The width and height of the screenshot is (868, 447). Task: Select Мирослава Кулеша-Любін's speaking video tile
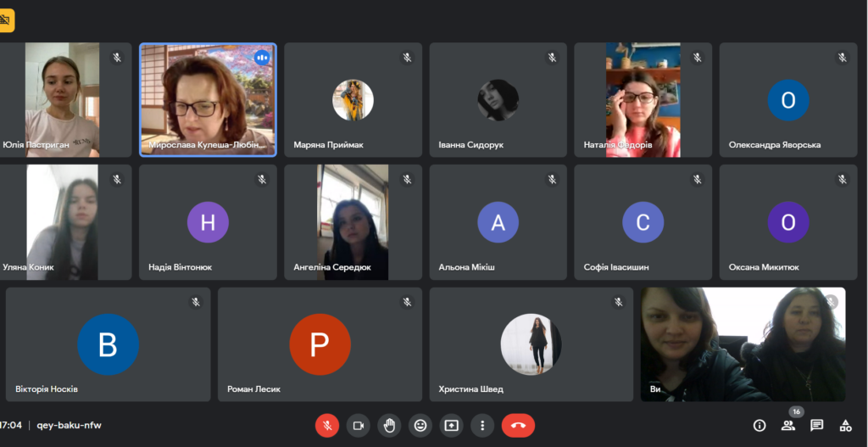pyautogui.click(x=208, y=100)
